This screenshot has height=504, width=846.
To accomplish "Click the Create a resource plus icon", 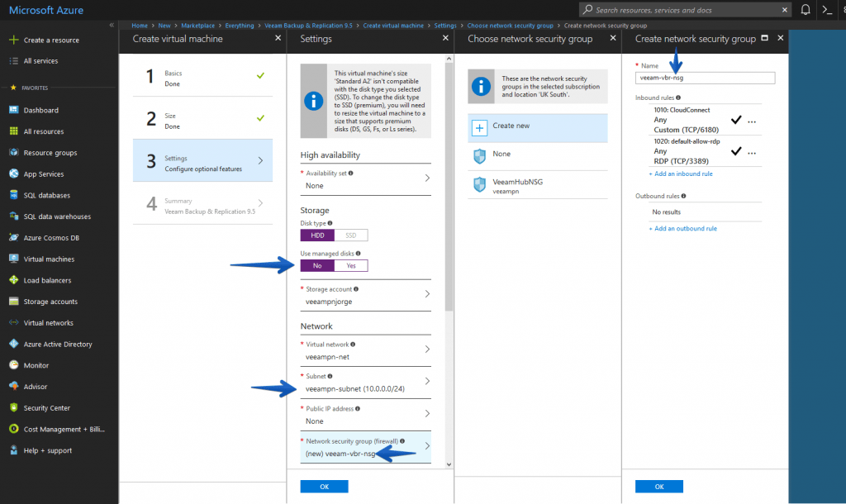I will click(x=14, y=40).
